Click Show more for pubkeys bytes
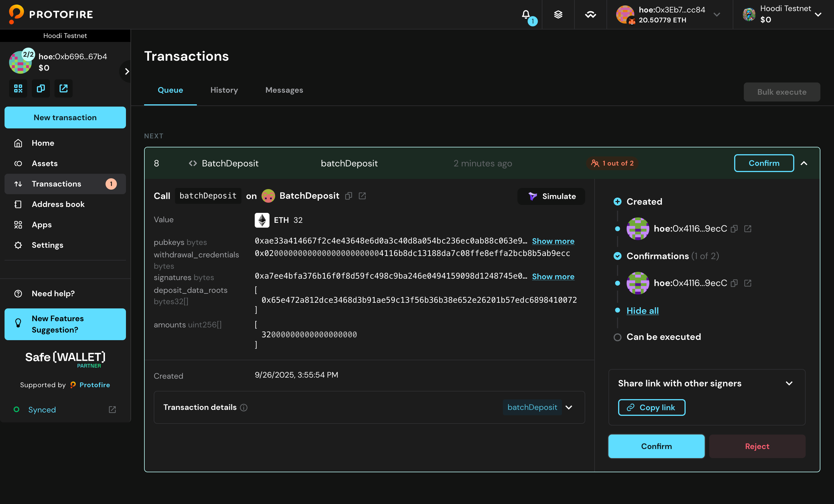Screen dimensions: 834x504 click(553, 241)
